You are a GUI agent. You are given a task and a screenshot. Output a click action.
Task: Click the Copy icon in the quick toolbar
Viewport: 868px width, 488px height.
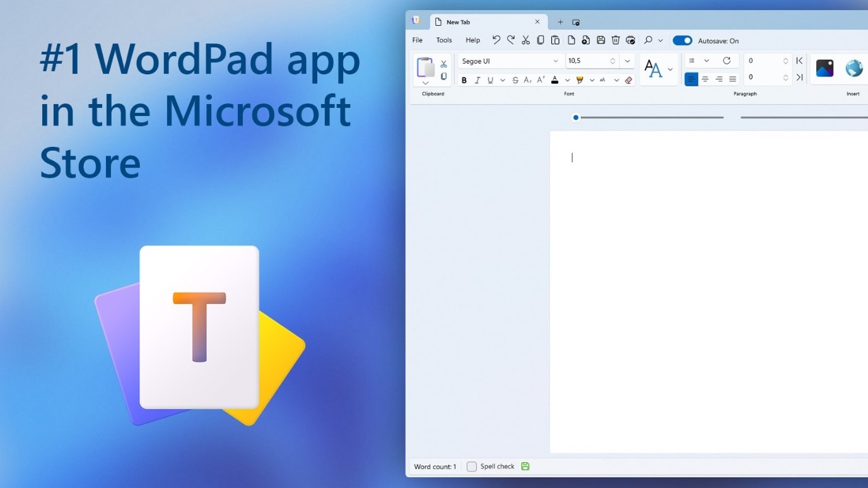tap(541, 40)
